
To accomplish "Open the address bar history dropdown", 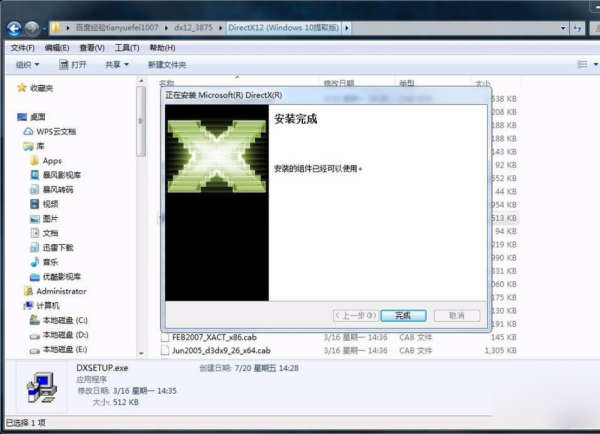I will pyautogui.click(x=563, y=28).
